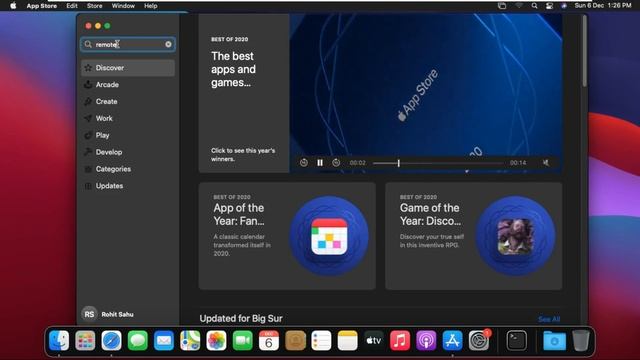Open the Downloads folder in Dock
This screenshot has width=640, height=360.
554,340
